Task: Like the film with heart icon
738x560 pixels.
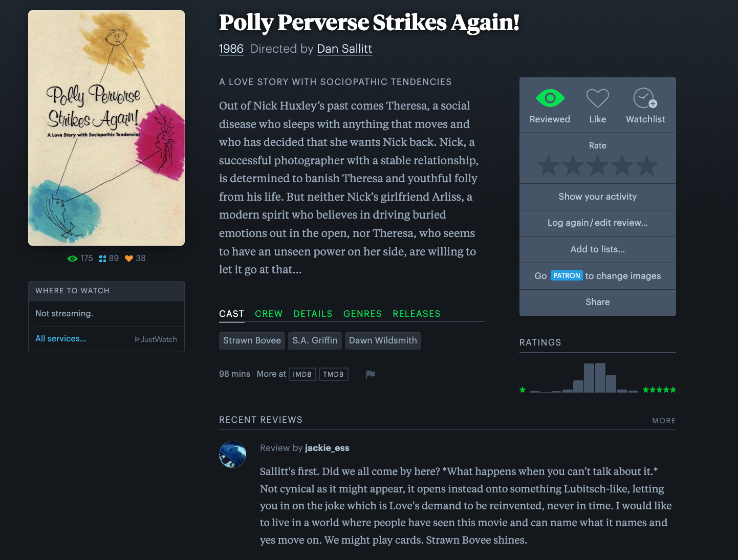Action: tap(597, 98)
